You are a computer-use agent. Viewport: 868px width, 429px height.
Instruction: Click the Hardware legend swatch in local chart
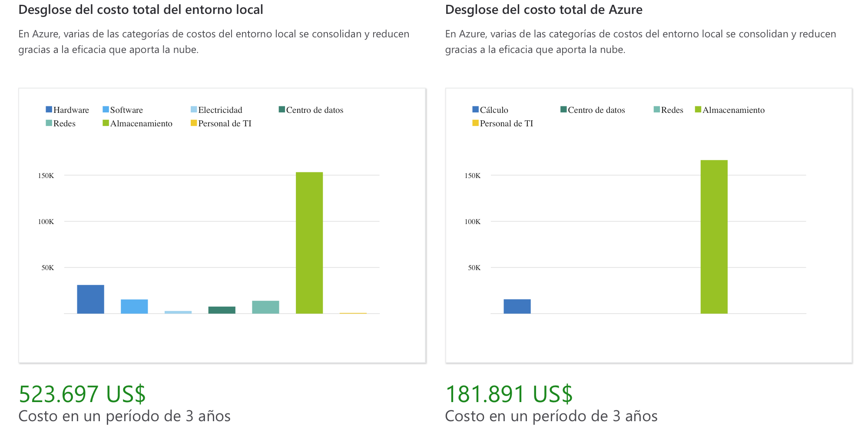click(49, 109)
